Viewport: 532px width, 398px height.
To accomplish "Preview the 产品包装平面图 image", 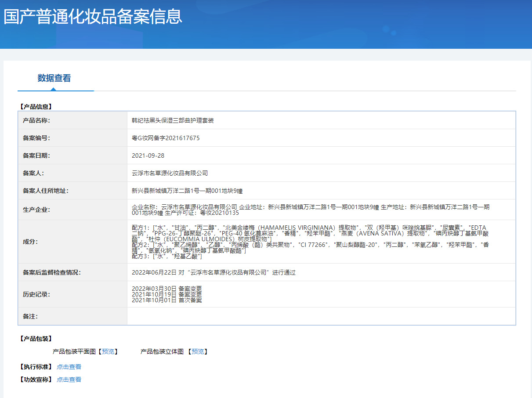I will (108, 351).
